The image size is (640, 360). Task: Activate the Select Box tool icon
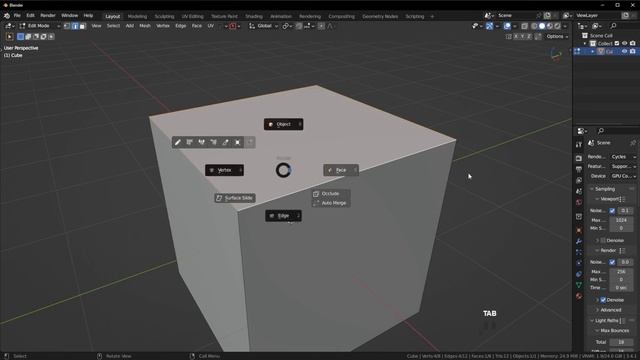coord(10,37)
